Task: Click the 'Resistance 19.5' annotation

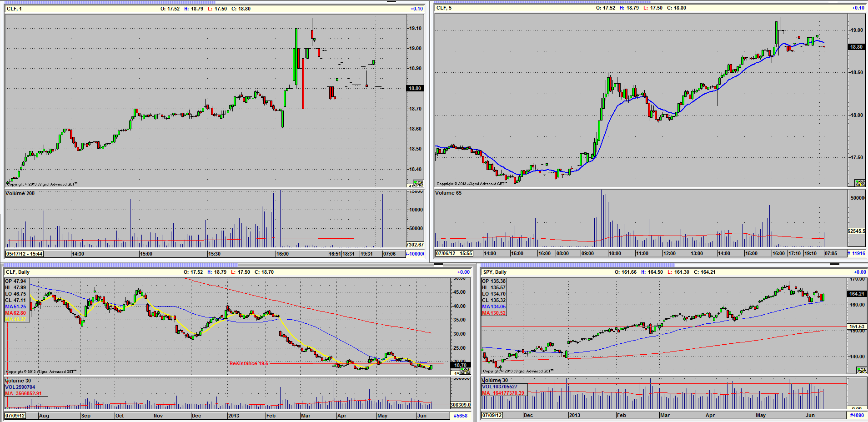Action: tap(249, 363)
